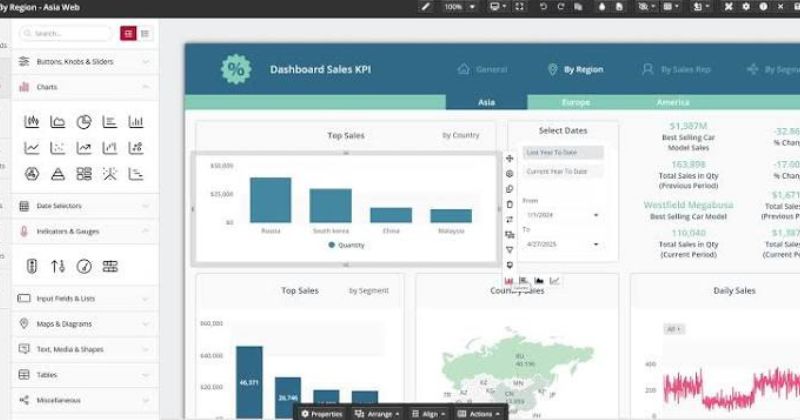The width and height of the screenshot is (800, 420).
Task: Open the General dashboard tab
Action: (x=482, y=69)
